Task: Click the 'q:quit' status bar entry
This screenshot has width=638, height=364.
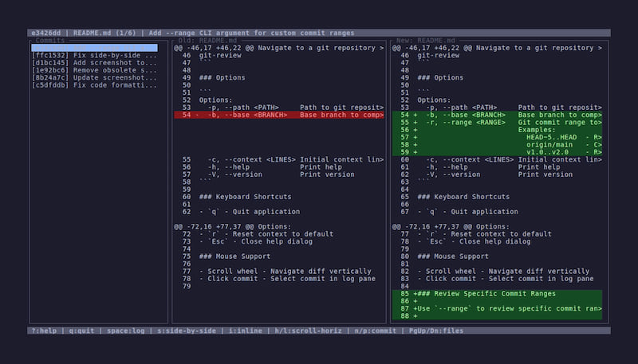Action: 81,331
